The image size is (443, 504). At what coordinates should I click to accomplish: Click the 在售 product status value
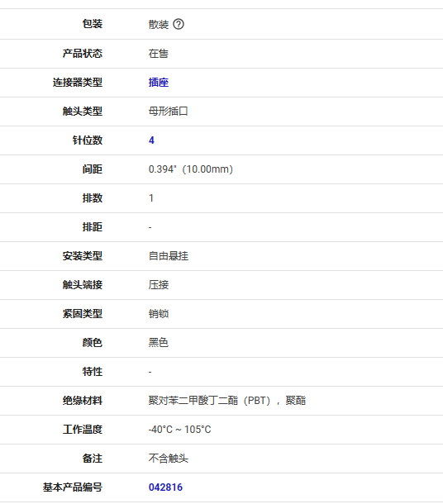point(159,54)
